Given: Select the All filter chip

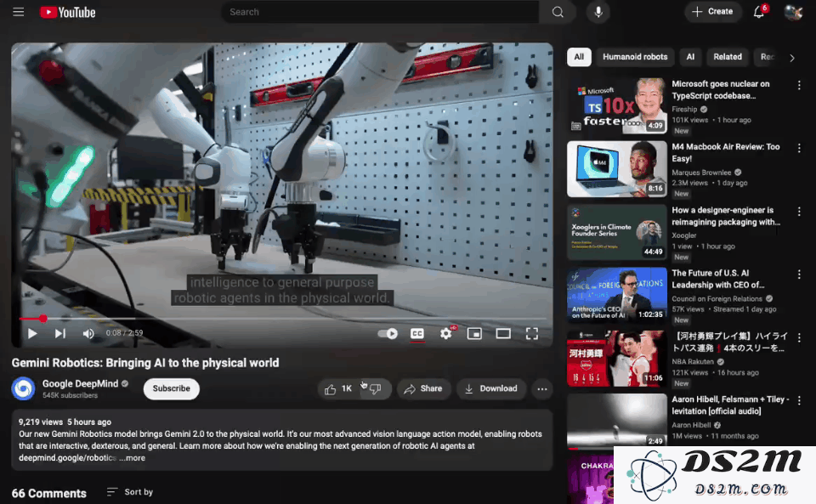Looking at the screenshot, I should [579, 57].
